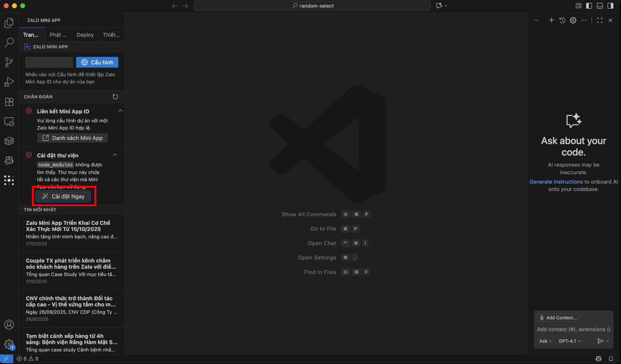Open the Source Control view
This screenshot has width=621, height=364.
[x=9, y=62]
